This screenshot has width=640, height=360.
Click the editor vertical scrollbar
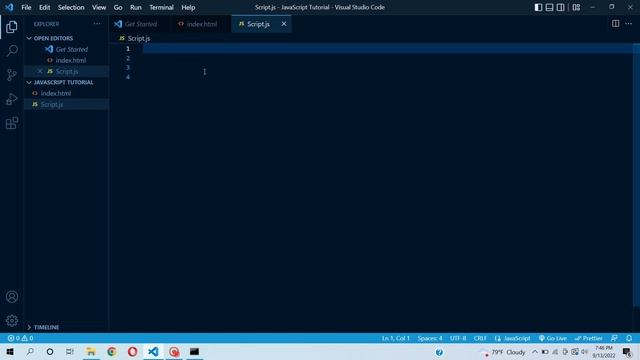(637, 176)
